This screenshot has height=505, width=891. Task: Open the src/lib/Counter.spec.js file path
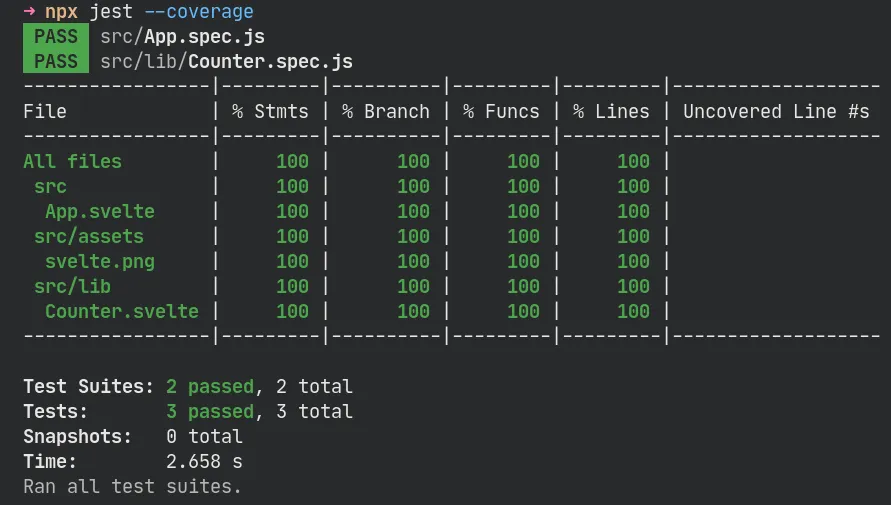[x=226, y=62]
